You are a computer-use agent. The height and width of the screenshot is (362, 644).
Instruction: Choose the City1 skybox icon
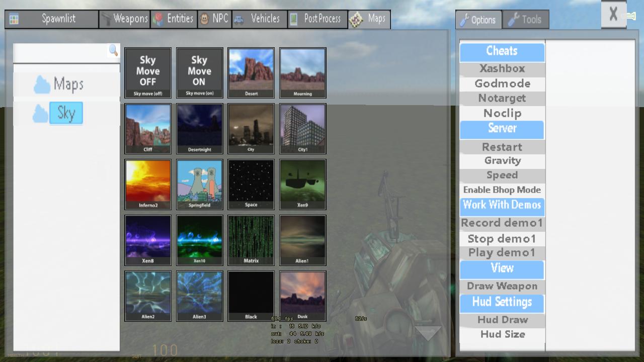(x=302, y=128)
